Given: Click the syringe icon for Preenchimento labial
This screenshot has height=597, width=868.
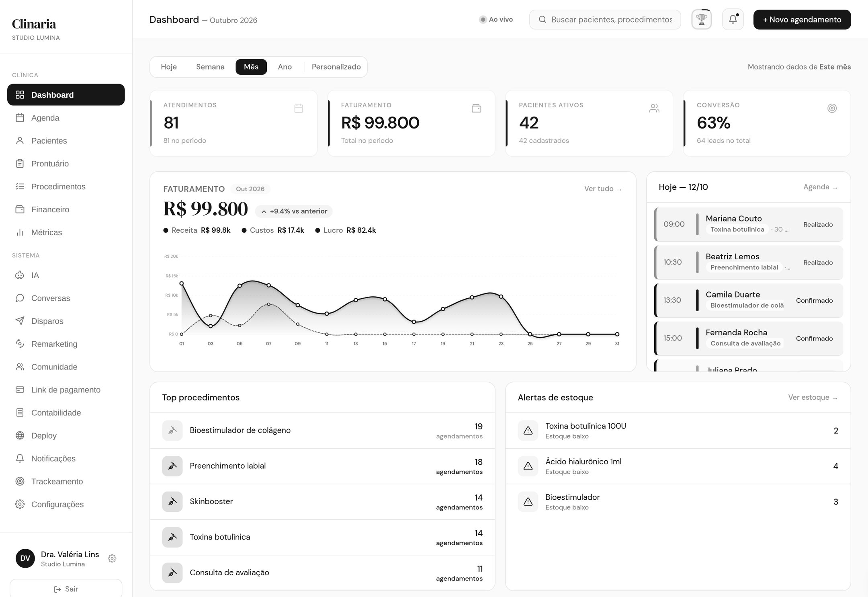Looking at the screenshot, I should click(172, 466).
